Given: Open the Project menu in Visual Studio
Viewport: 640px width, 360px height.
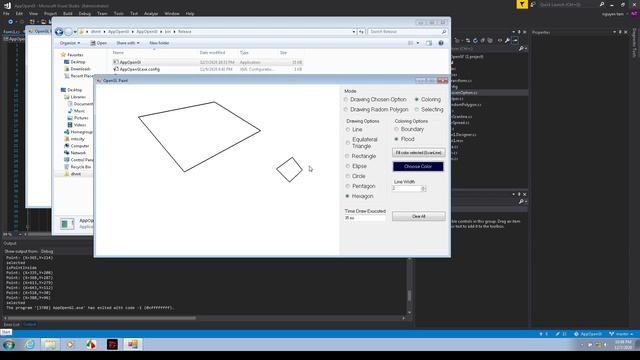Looking at the screenshot, I should click(x=50, y=13).
